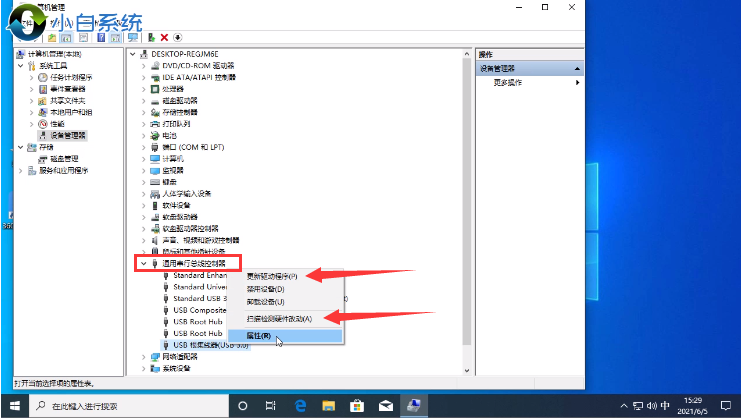
Task: Open Microsoft Store from the taskbar
Action: point(355,405)
